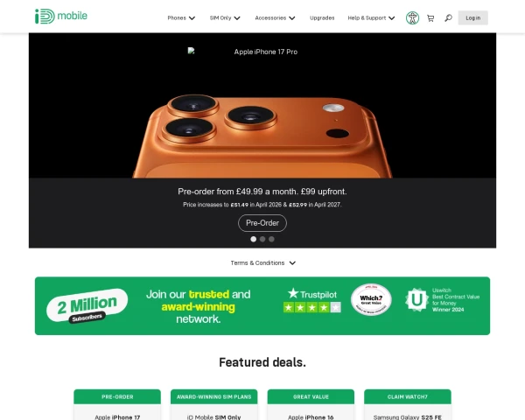Open the Apple iPhone 17 pre-order deal card

click(117, 404)
